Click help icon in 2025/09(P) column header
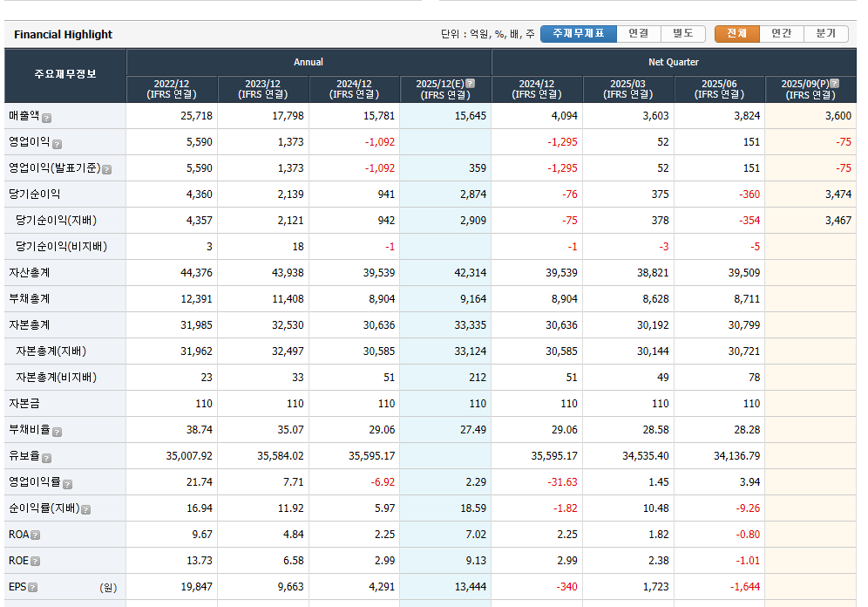The width and height of the screenshot is (868, 607). [x=835, y=84]
